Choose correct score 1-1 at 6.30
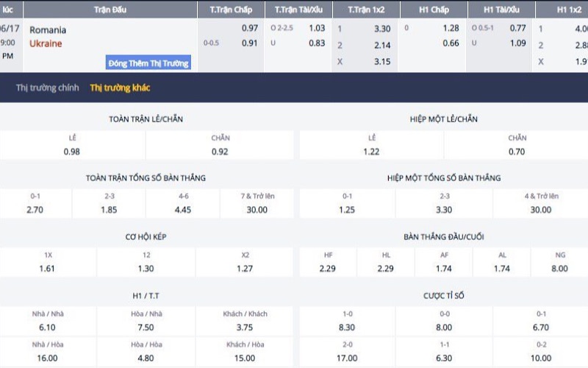The width and height of the screenshot is (588, 368). coord(443,359)
